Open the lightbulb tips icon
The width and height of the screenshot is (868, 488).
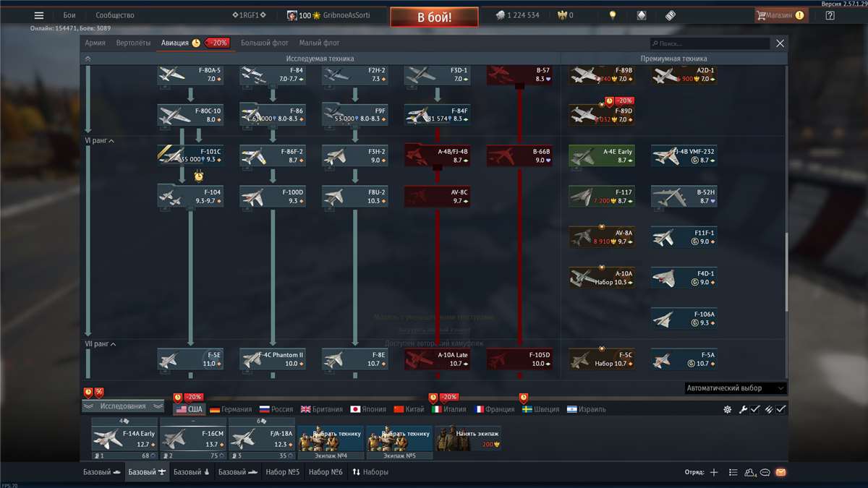tap(613, 15)
